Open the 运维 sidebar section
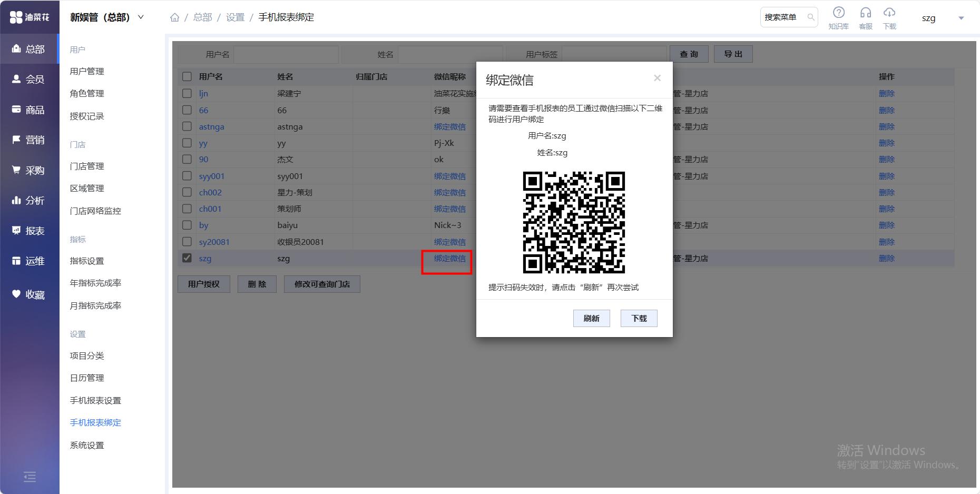The width and height of the screenshot is (980, 494). [x=30, y=261]
